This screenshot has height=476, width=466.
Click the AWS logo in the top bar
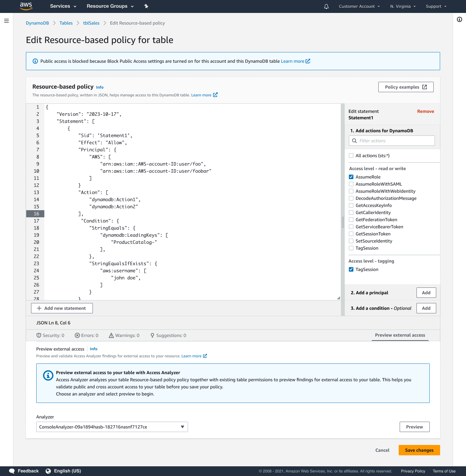click(26, 6)
